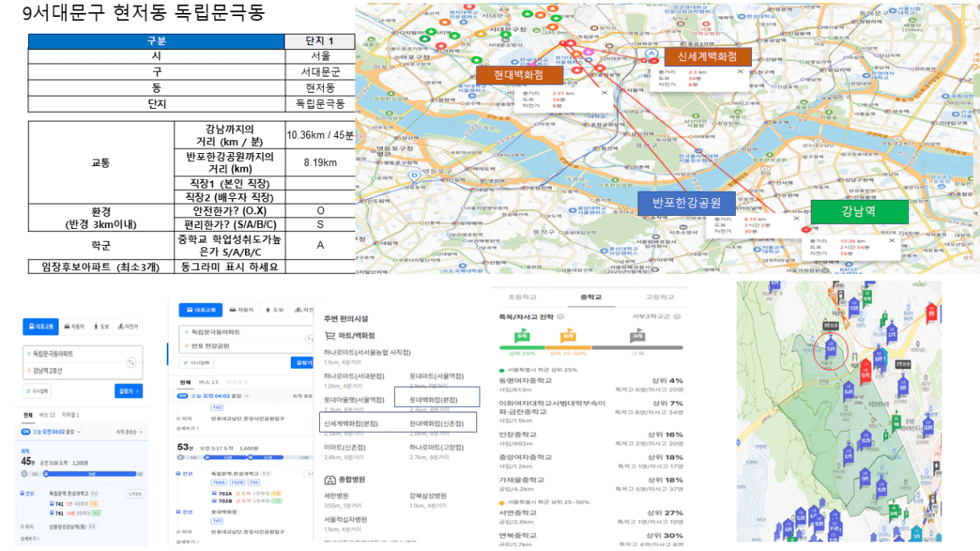Expand departure time dropdown in 반포 한강공원 panel

point(247,396)
